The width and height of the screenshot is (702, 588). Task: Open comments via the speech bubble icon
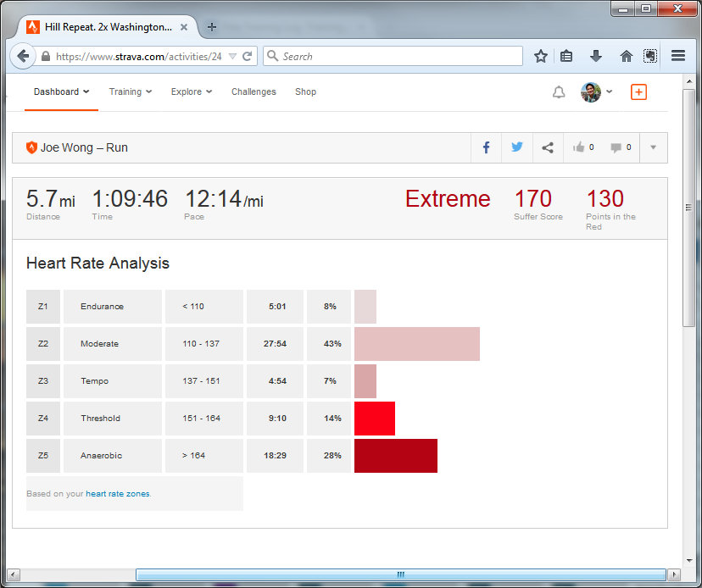[616, 147]
